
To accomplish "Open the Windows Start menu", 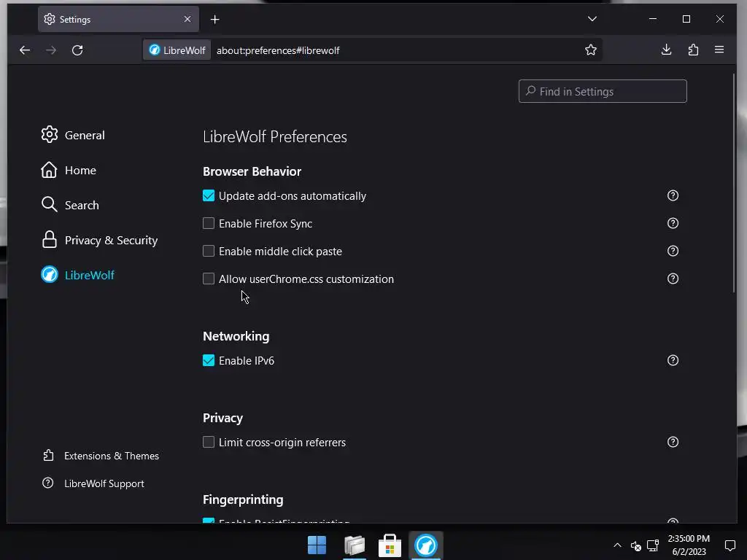I will 317,545.
